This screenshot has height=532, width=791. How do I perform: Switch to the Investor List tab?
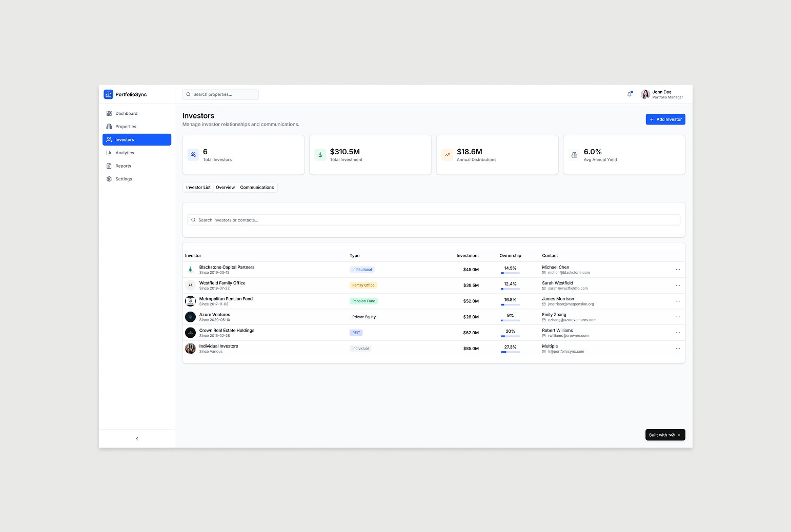tap(198, 188)
